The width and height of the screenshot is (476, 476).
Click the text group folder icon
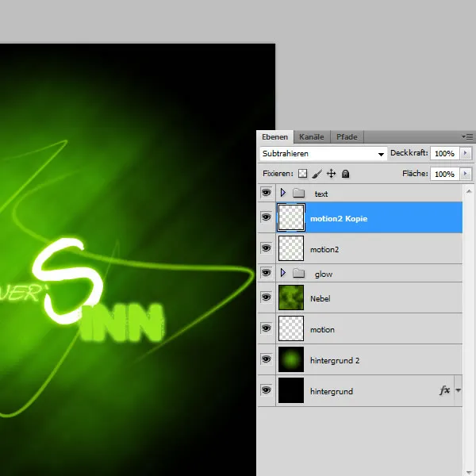pyautogui.click(x=298, y=194)
